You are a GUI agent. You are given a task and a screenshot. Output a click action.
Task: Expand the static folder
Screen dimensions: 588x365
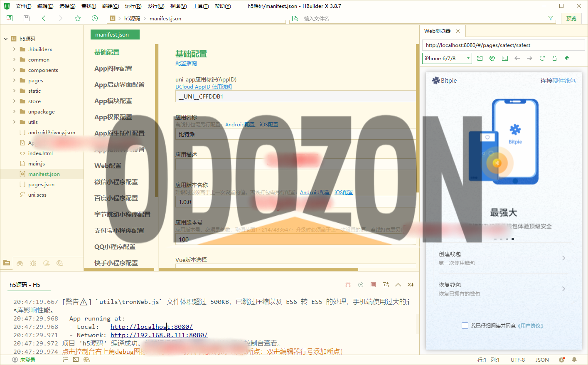(x=15, y=91)
